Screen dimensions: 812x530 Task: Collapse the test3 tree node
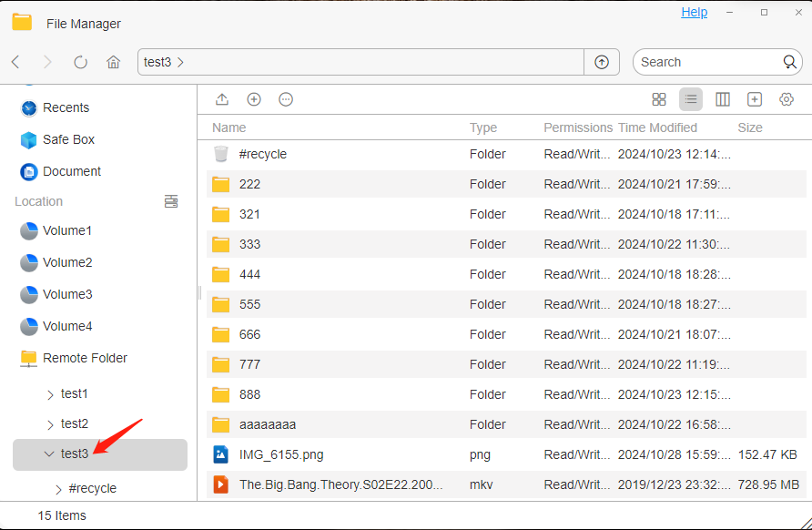tap(49, 454)
